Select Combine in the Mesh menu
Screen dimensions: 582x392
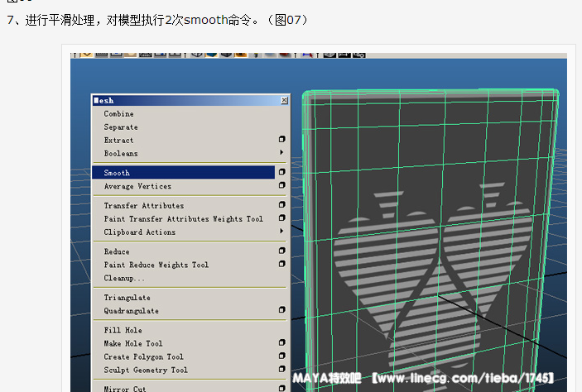coord(118,114)
